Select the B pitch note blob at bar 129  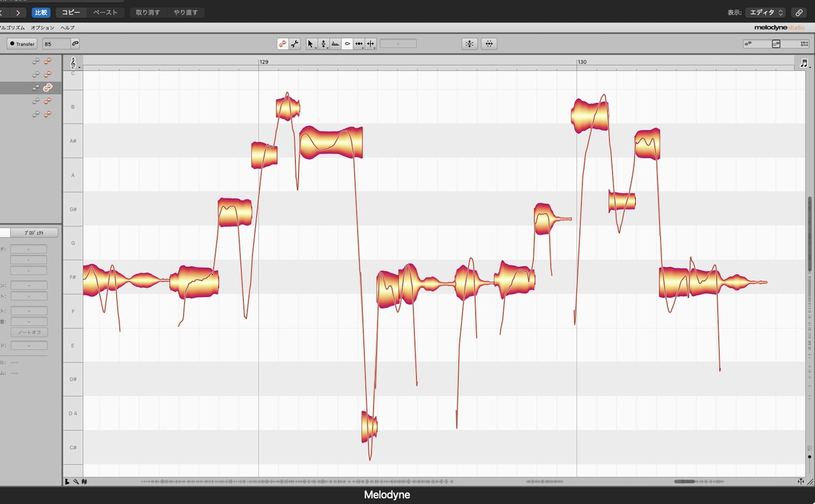tap(288, 108)
